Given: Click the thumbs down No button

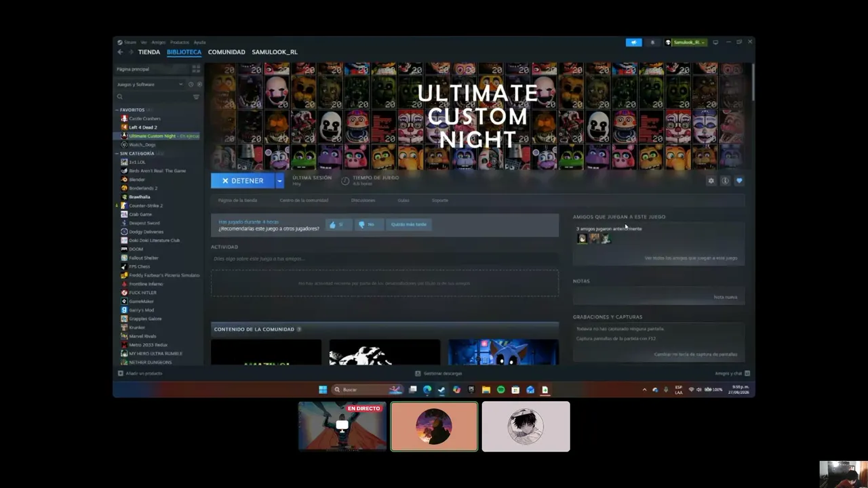Looking at the screenshot, I should [x=368, y=224].
